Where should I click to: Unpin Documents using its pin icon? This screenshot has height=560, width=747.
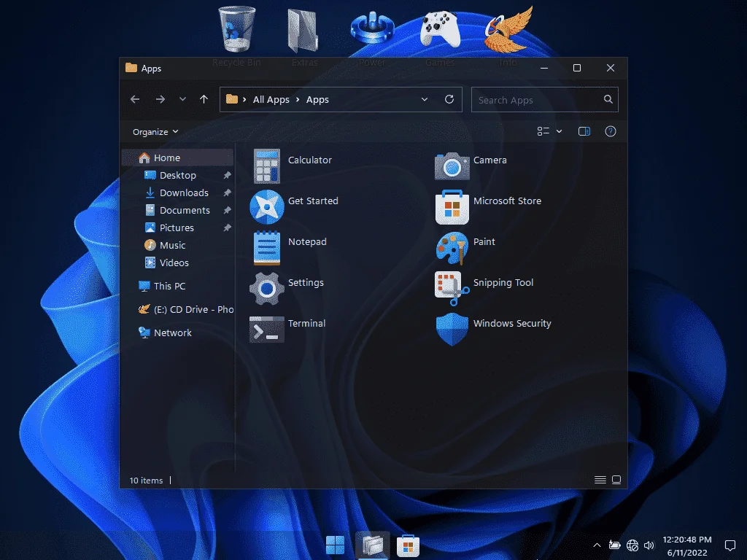(x=228, y=211)
